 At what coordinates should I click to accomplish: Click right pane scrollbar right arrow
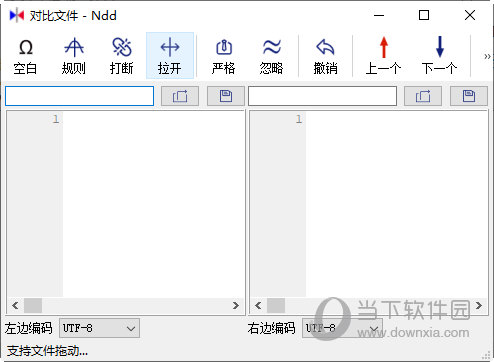[479, 305]
